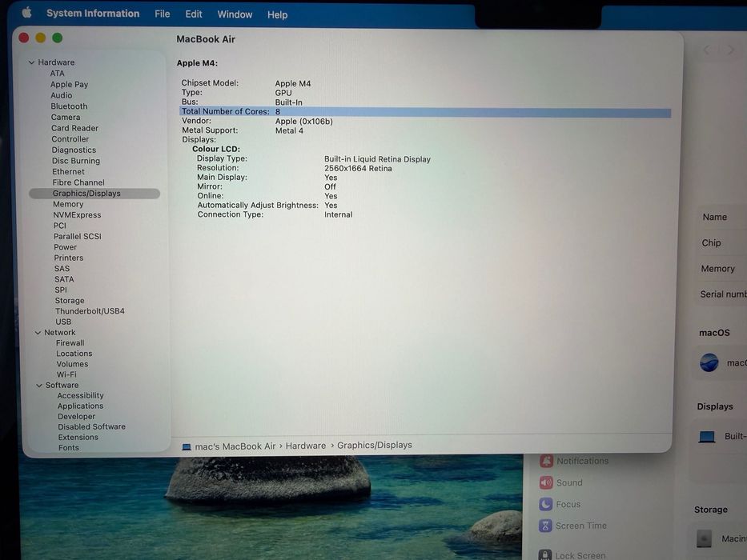Viewport: 747px width, 560px height.
Task: Select Camera in the sidebar
Action: pyautogui.click(x=66, y=117)
